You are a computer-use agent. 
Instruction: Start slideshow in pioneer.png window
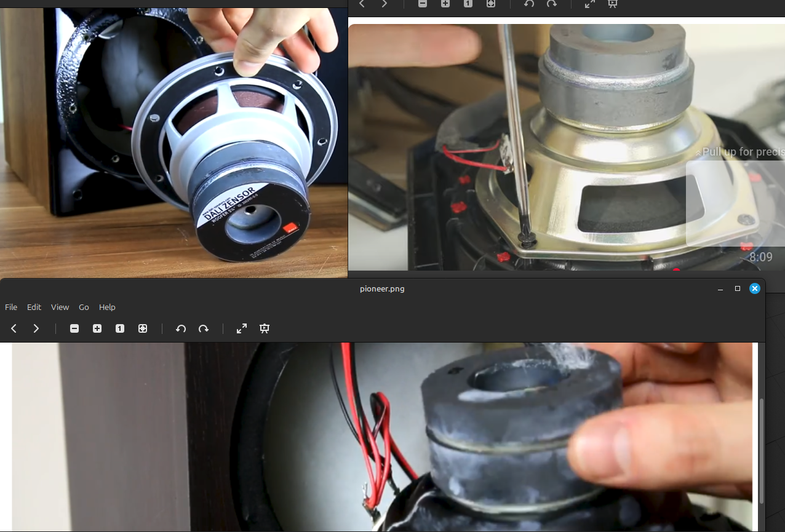point(265,328)
